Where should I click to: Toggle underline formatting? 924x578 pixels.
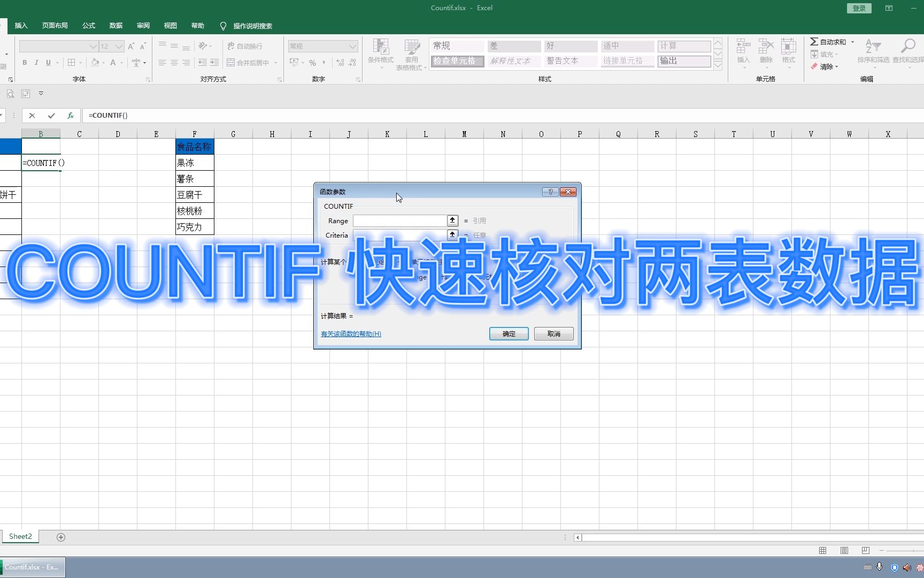pos(48,63)
